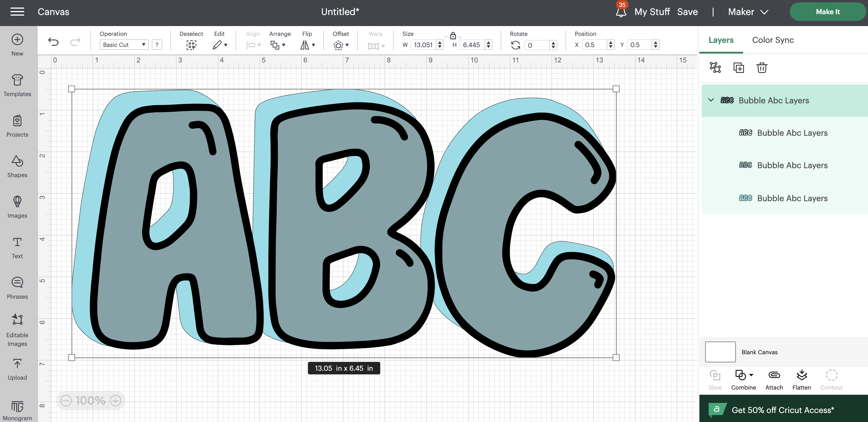
Task: Click Save project
Action: (688, 12)
